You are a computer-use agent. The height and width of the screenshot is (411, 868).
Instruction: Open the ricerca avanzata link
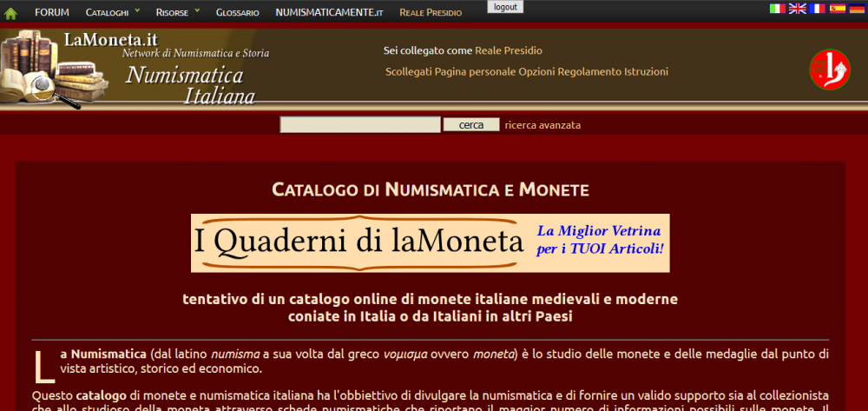542,125
